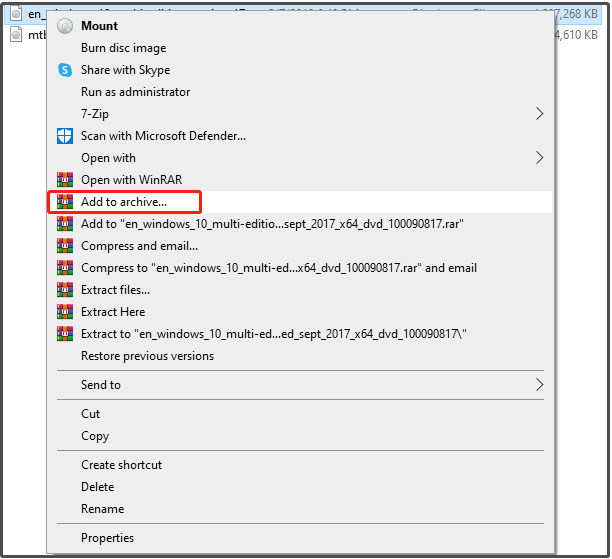
Task: Choose Compress to .rar and email
Action: [x=279, y=268]
